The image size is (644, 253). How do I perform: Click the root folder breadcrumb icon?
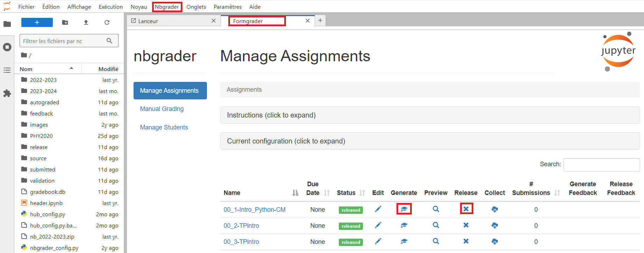pyautogui.click(x=24, y=55)
